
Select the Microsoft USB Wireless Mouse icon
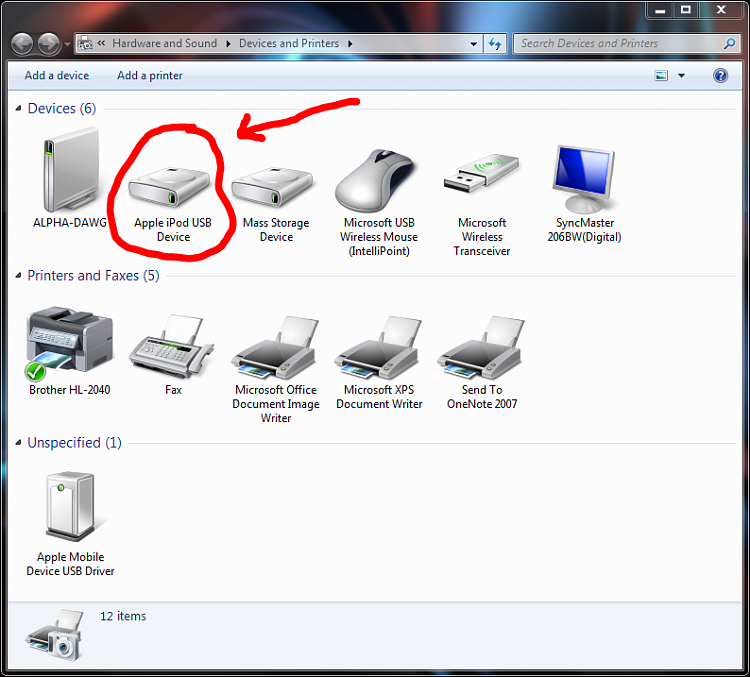[x=375, y=180]
